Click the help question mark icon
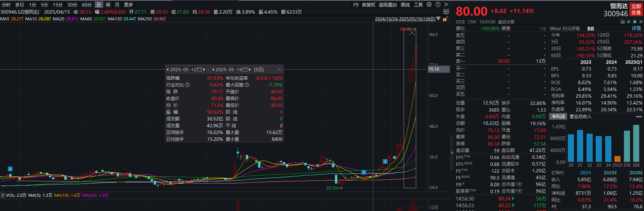 (438, 5)
